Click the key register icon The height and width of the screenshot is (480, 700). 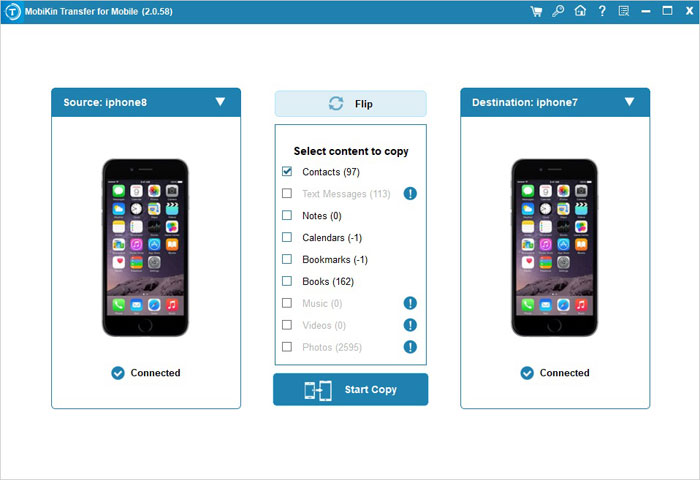coord(558,11)
